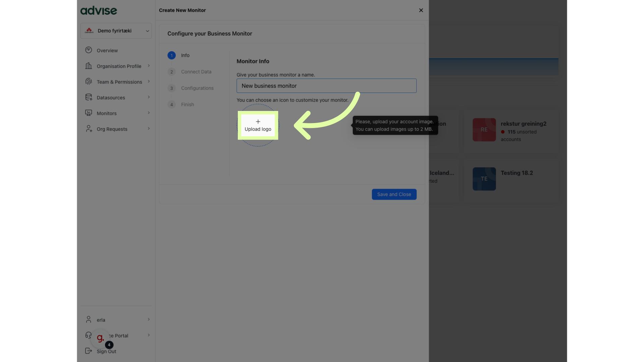This screenshot has width=644, height=362.
Task: Click the Overview gauge icon
Action: 89,50
